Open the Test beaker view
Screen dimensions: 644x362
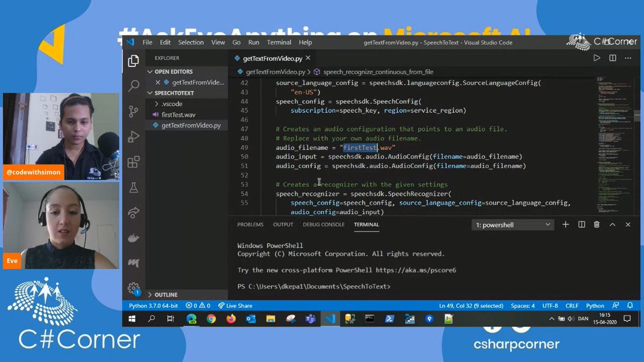pos(134,188)
